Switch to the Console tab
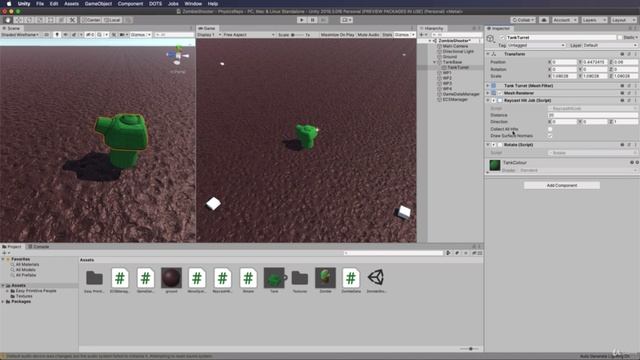This screenshot has height=360, width=640. (x=39, y=247)
